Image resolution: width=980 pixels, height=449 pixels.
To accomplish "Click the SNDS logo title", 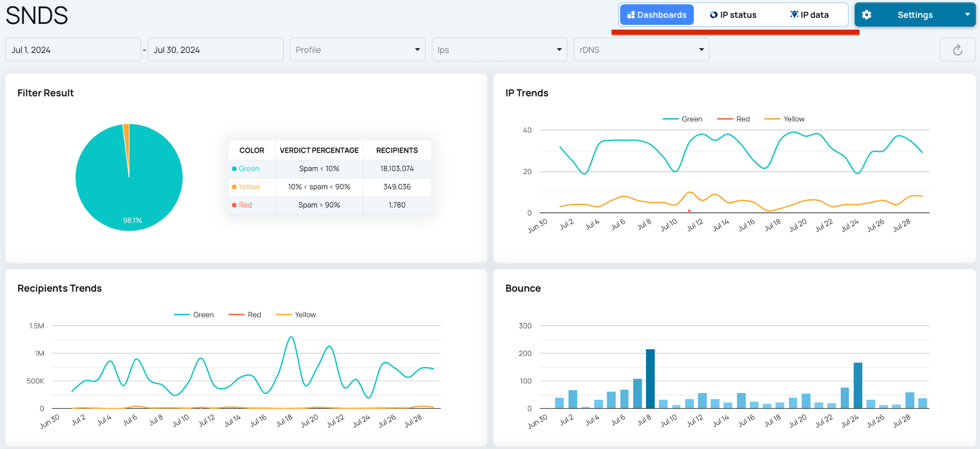I will [37, 15].
